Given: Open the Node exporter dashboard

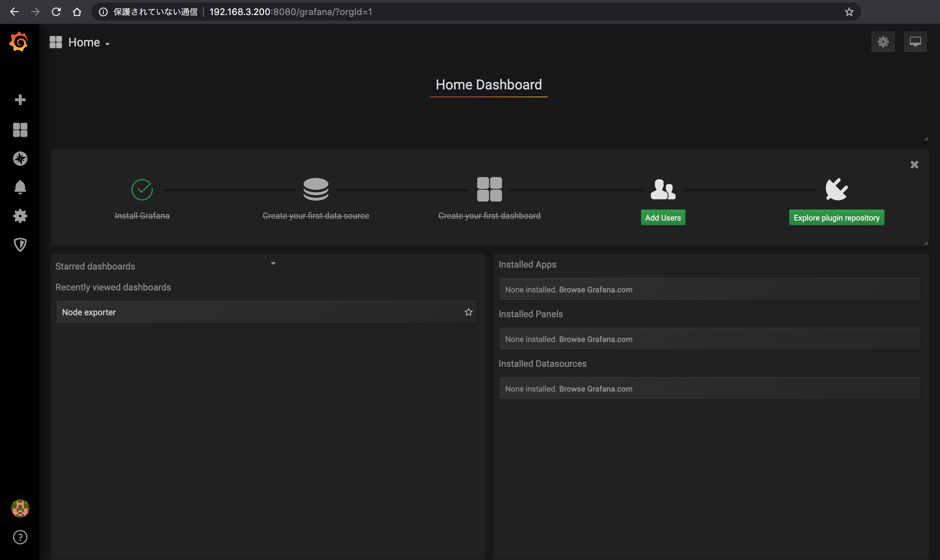Looking at the screenshot, I should pos(267,312).
